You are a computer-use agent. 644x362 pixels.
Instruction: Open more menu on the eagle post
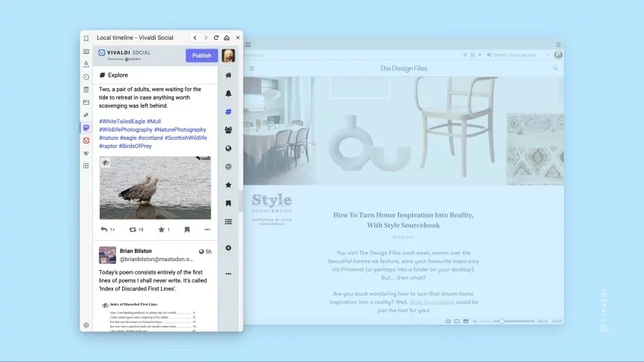pos(207,230)
